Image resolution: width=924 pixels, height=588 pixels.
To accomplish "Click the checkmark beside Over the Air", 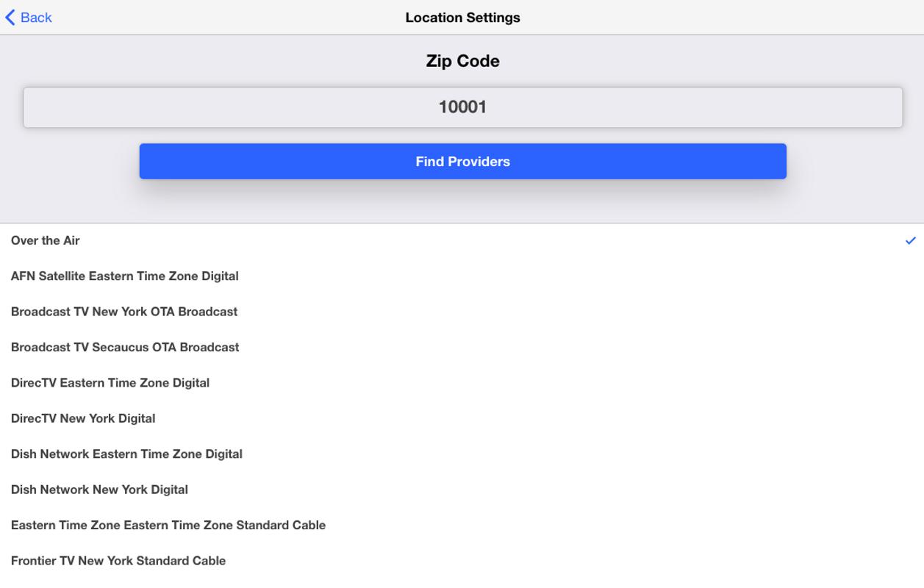I will (911, 240).
